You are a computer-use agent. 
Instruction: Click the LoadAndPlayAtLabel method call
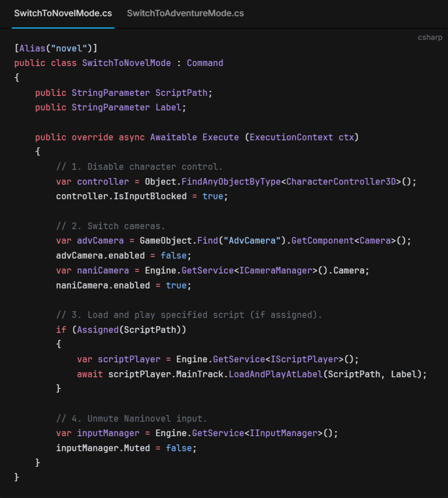click(x=276, y=374)
